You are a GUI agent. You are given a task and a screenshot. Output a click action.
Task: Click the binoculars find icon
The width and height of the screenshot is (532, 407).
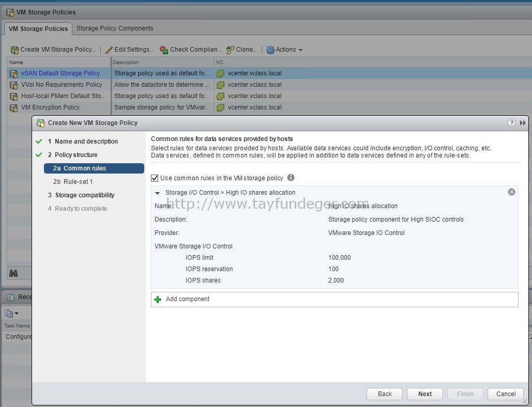[13, 273]
